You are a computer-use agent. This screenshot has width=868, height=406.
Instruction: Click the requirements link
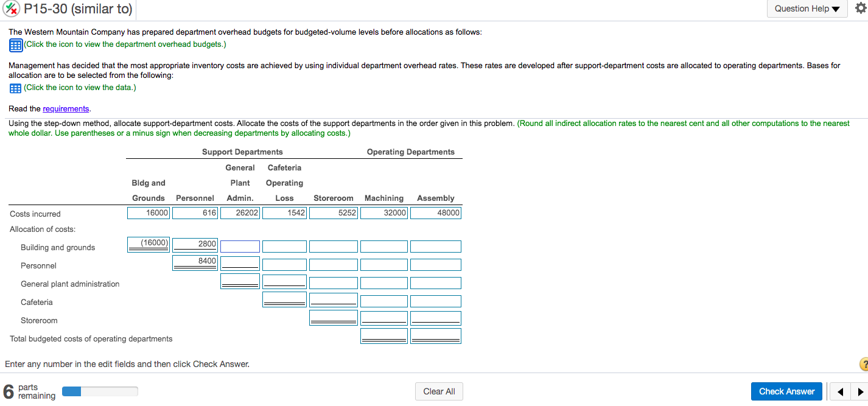(66, 109)
